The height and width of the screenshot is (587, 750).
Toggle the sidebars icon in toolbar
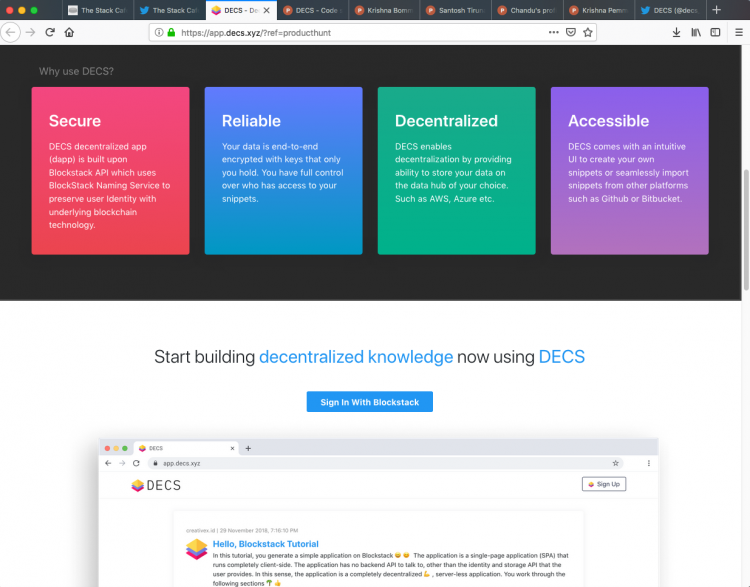pyautogui.click(x=715, y=33)
